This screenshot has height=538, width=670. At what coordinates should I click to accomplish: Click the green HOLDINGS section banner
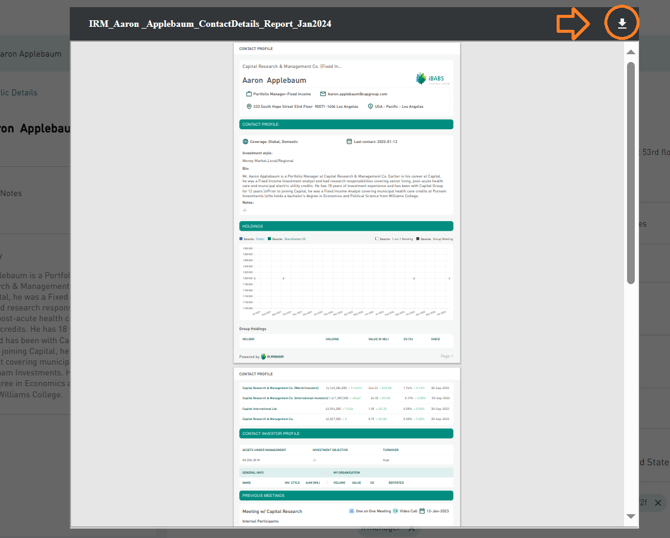[346, 226]
